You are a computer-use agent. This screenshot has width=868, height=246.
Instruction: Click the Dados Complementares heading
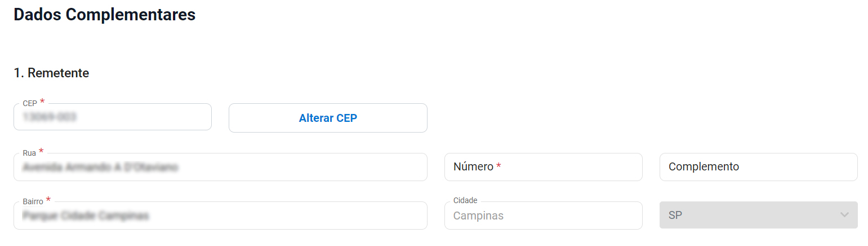[105, 15]
